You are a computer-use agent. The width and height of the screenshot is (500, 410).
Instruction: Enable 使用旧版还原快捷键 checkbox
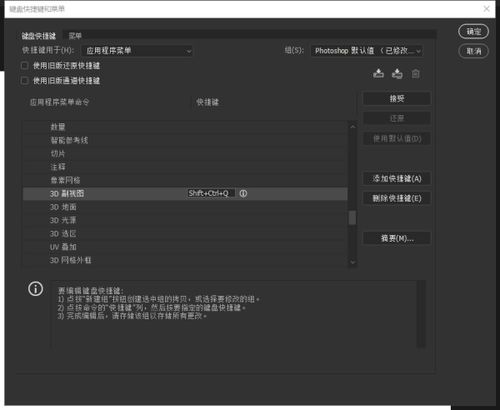(x=25, y=65)
